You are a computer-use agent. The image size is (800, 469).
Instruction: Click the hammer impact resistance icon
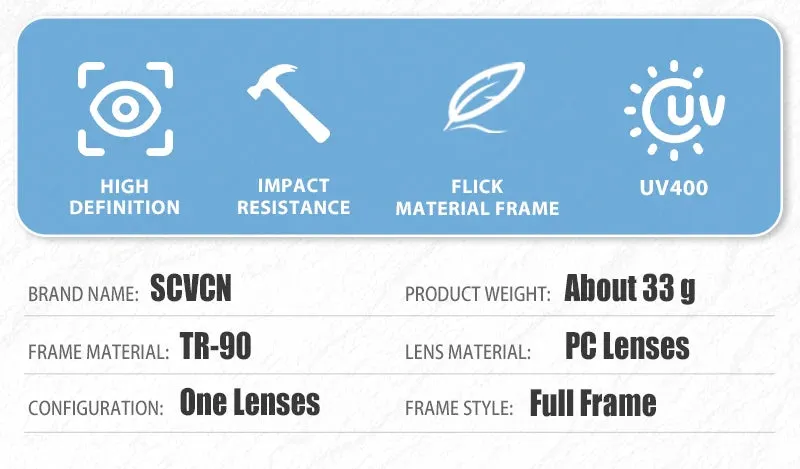point(289,103)
